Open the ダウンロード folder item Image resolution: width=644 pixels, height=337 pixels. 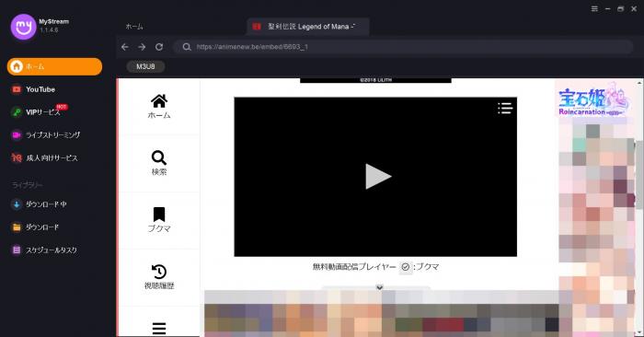(35, 227)
